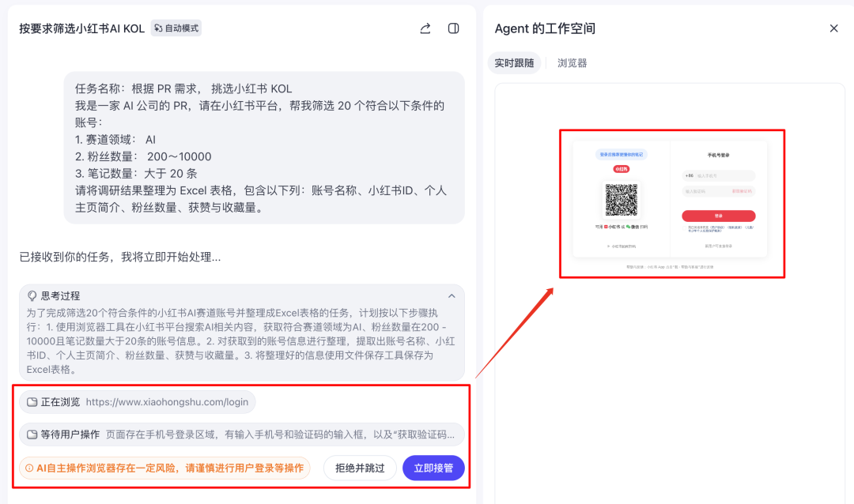
Task: Open the xiaohongshu.com/login URL link
Action: 167,402
